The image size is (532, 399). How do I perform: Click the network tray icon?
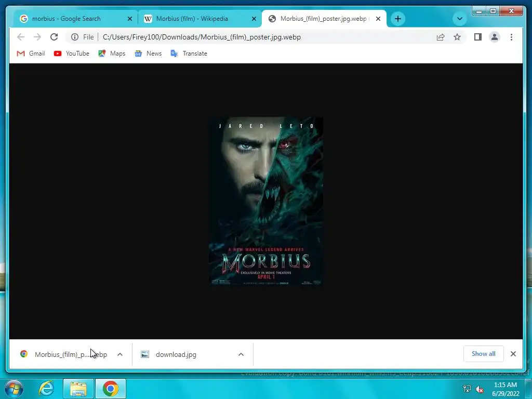(467, 389)
